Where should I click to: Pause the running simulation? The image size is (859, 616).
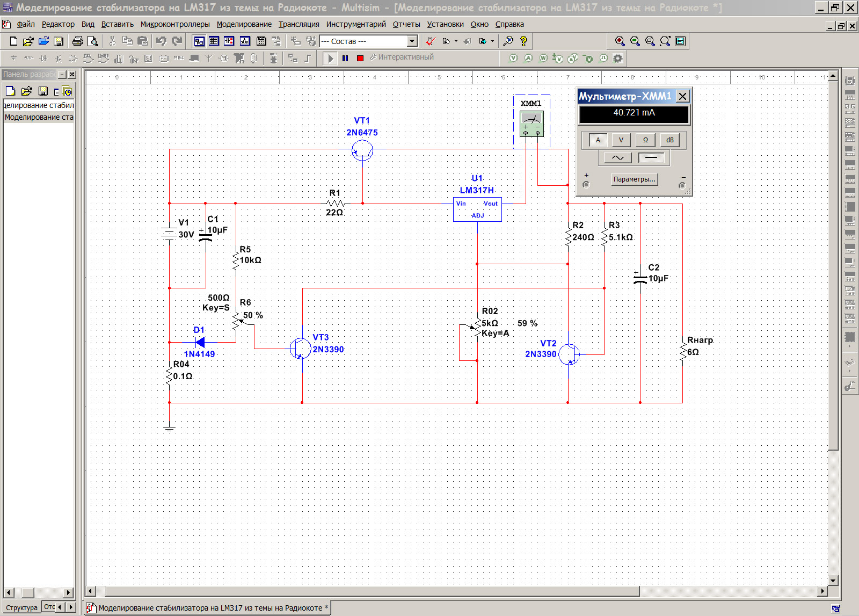coord(345,58)
